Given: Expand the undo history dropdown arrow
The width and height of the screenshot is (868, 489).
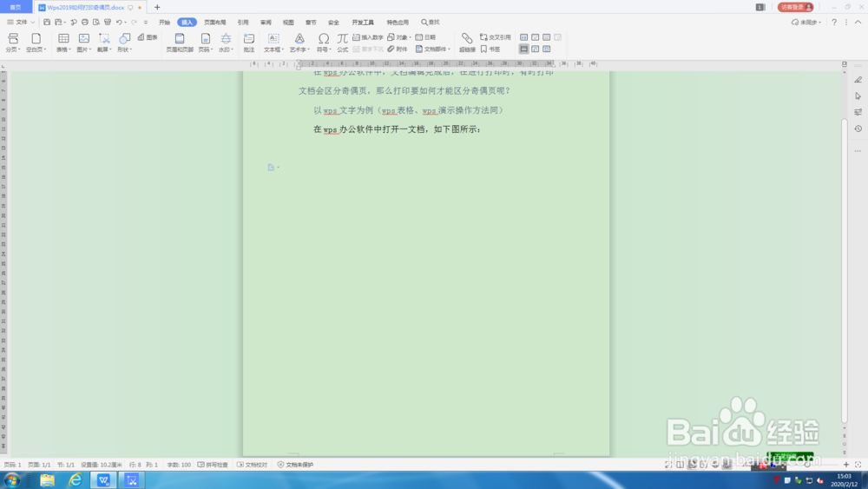Looking at the screenshot, I should point(126,23).
